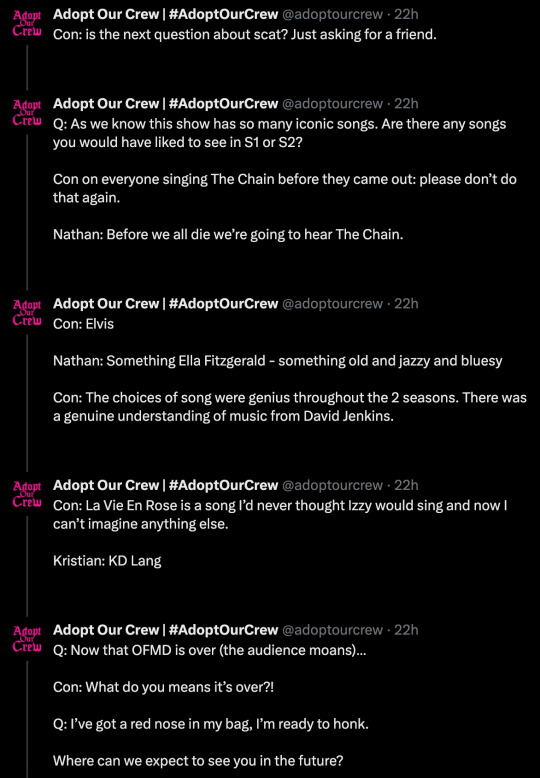
Task: Click avatar beside iconic songs question tweet
Action: coord(27,113)
